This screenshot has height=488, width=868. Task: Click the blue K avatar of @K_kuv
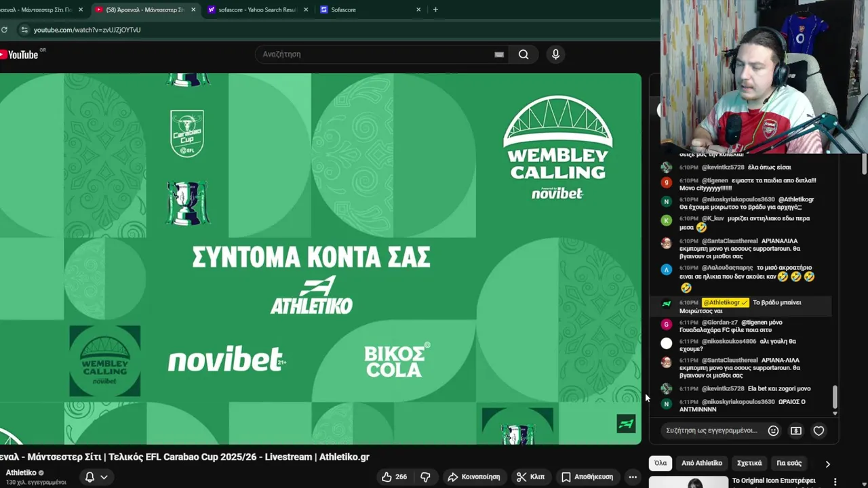coord(667,220)
